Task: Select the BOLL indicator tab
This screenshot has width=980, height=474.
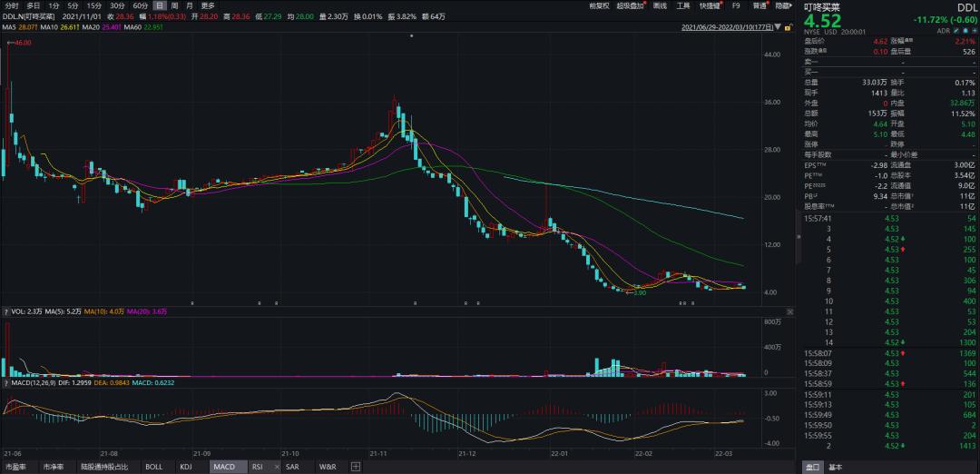Action: click(154, 467)
